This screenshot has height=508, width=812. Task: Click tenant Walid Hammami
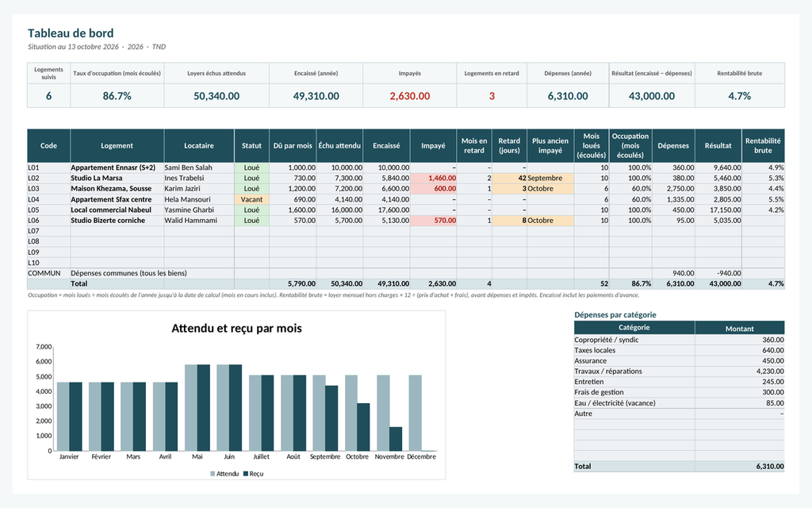(199, 221)
